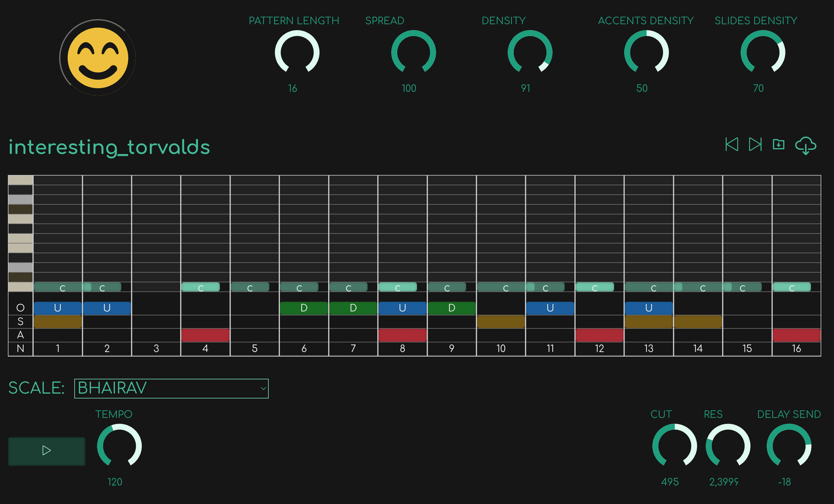This screenshot has width=834, height=504.
Task: Skip to the previous pattern
Action: coord(732,145)
